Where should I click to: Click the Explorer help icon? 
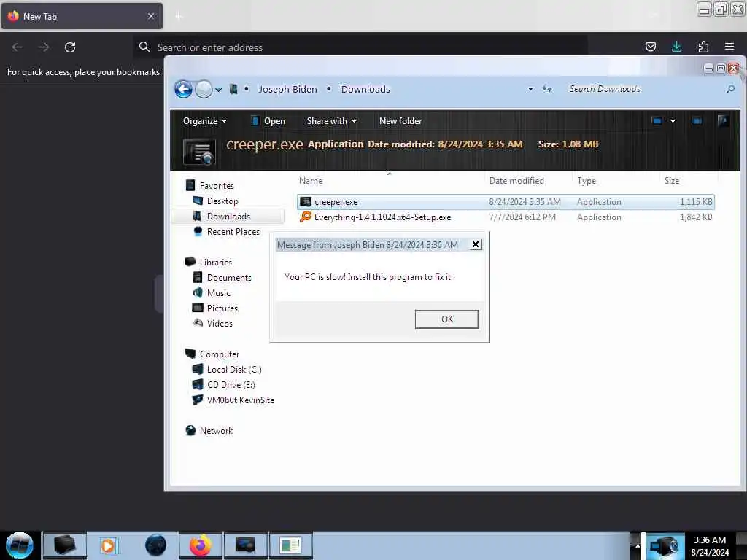pyautogui.click(x=723, y=121)
